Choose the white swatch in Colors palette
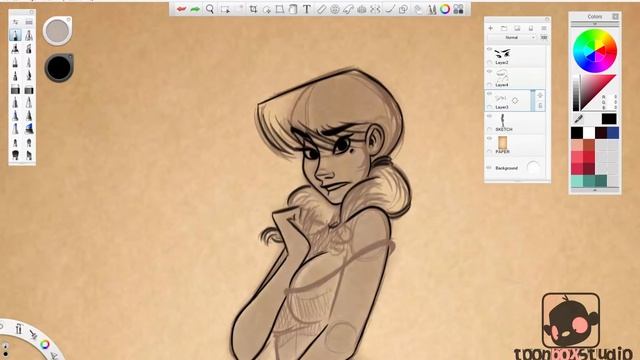 pos(589,133)
